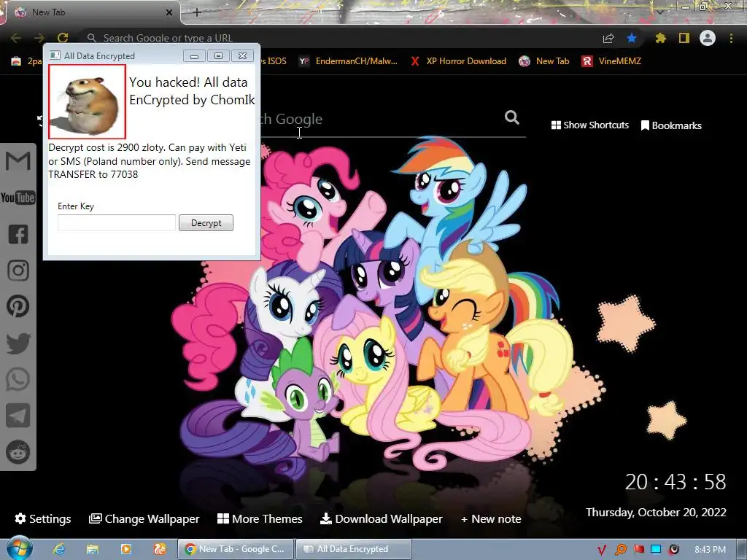Open EndermanCH/Malw... bookmark
This screenshot has height=560, width=747.
pyautogui.click(x=348, y=61)
